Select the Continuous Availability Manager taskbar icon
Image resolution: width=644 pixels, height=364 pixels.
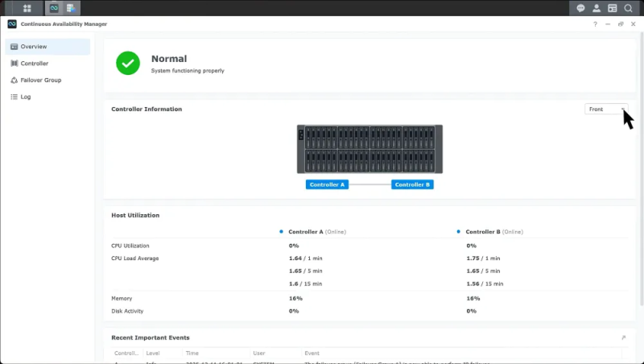pyautogui.click(x=54, y=8)
